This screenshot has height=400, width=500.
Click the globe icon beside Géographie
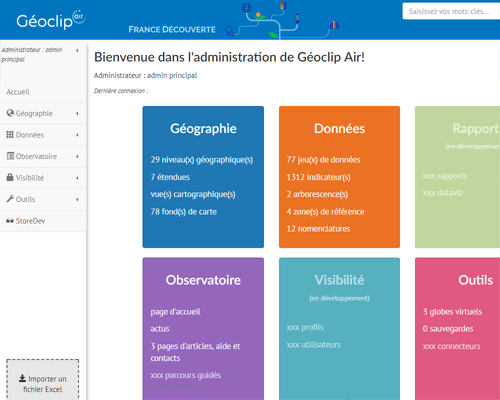coord(10,113)
